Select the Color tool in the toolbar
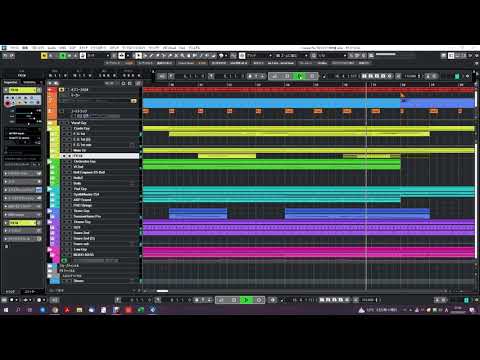 pos(220,56)
